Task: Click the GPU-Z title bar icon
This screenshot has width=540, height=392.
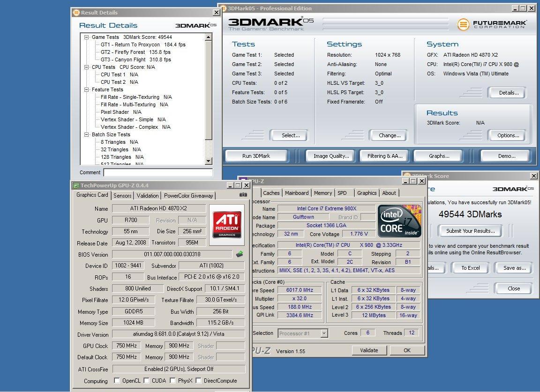Action: coord(76,185)
